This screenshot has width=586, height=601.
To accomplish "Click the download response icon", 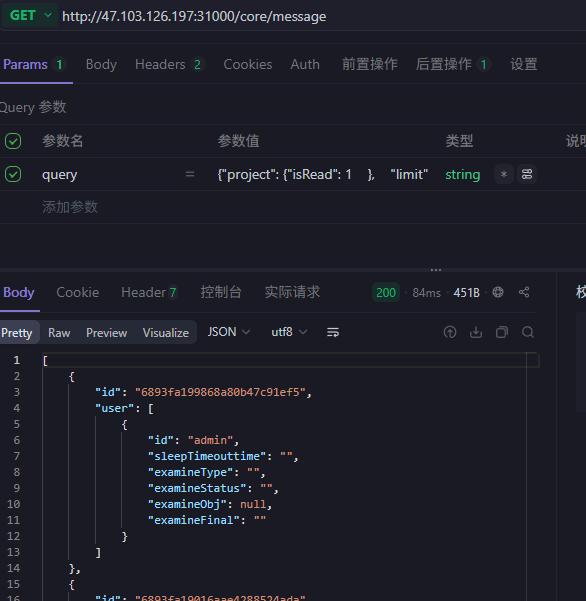I will (476, 332).
